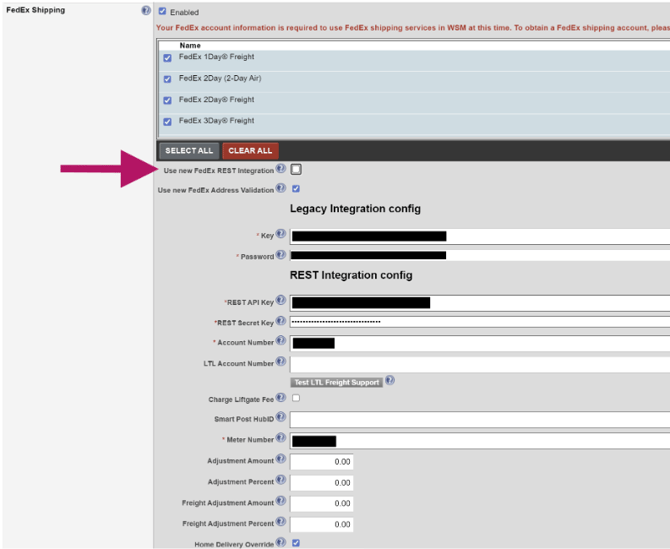Focus the REST API Key field
The image size is (670, 549).
coord(480,303)
